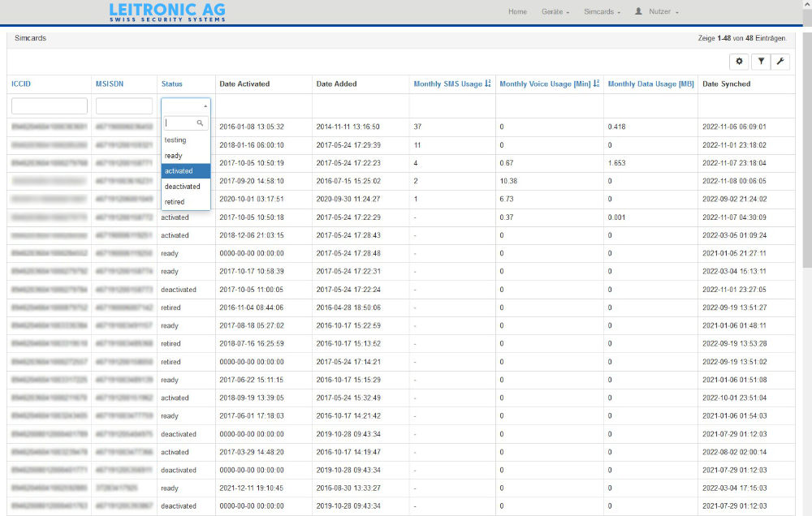Expand the Simcards navigation menu

pos(602,12)
